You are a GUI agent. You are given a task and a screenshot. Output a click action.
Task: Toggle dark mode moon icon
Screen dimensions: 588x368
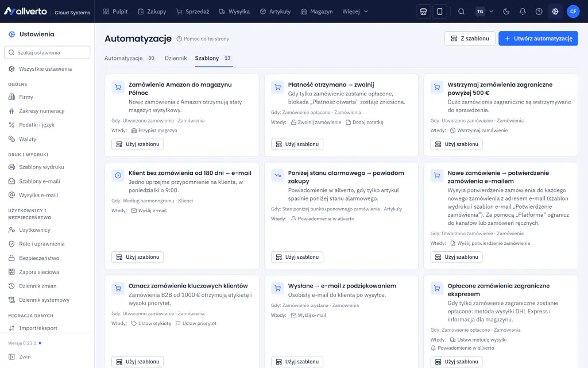[x=506, y=11]
